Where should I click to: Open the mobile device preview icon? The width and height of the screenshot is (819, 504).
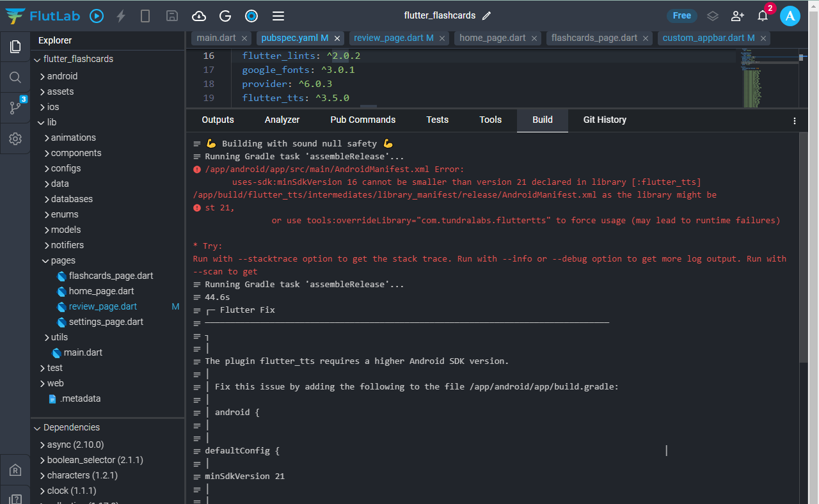pos(145,16)
